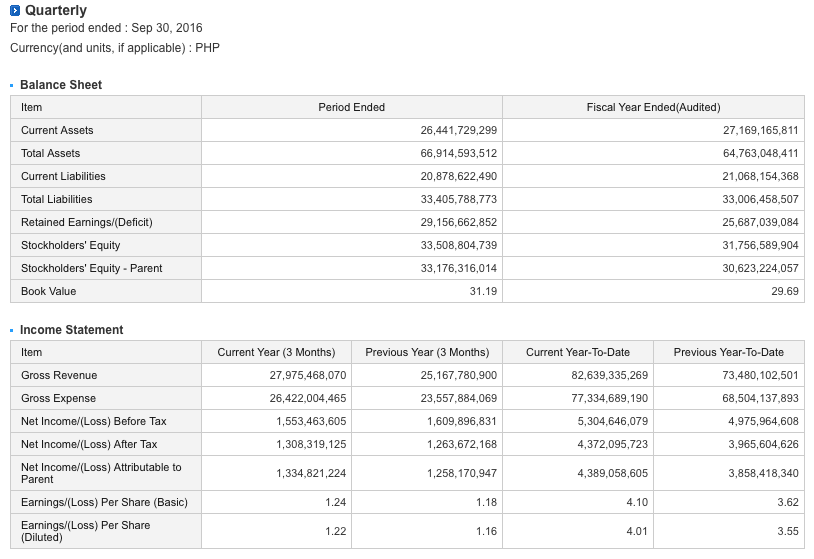814x559 pixels.
Task: Click the bullet icon beside Income Statement
Action: pos(12,331)
